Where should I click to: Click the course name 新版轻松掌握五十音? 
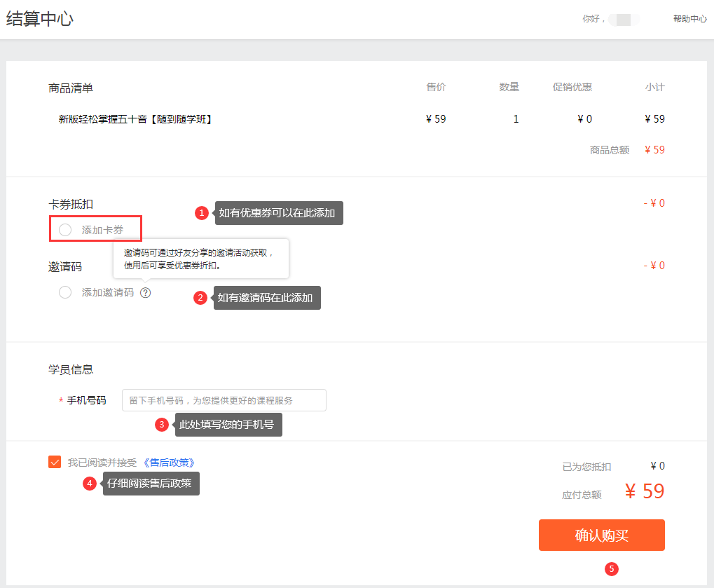click(x=135, y=119)
